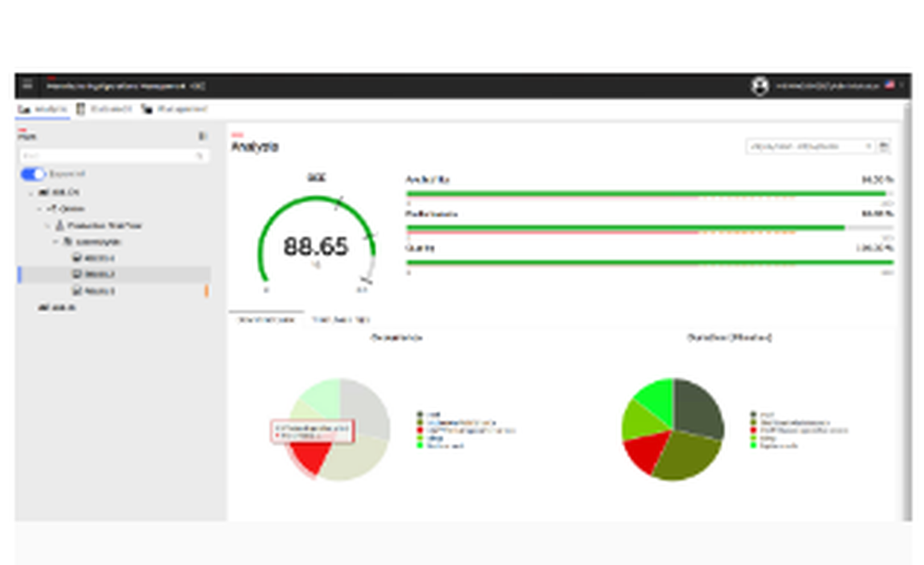Click the red slice of the right pie chart

coord(645,451)
